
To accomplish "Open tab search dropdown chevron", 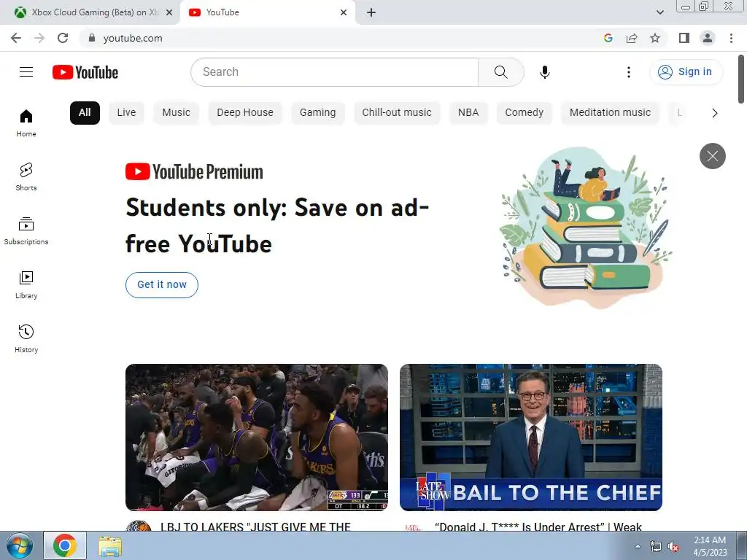I will pos(659,12).
